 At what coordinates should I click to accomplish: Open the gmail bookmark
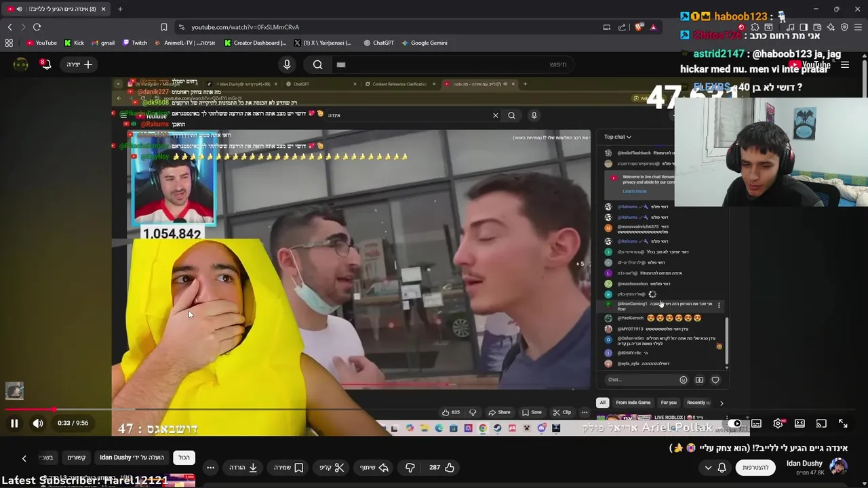click(102, 43)
